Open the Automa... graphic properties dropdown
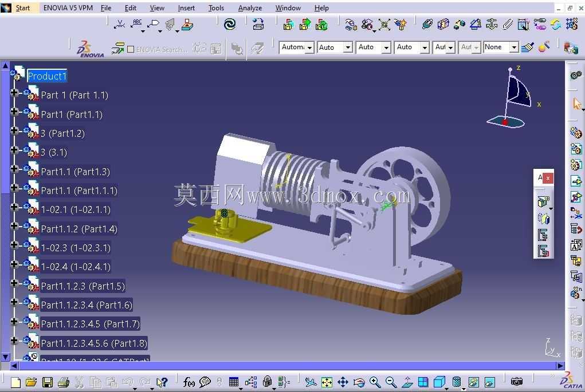 (x=309, y=47)
